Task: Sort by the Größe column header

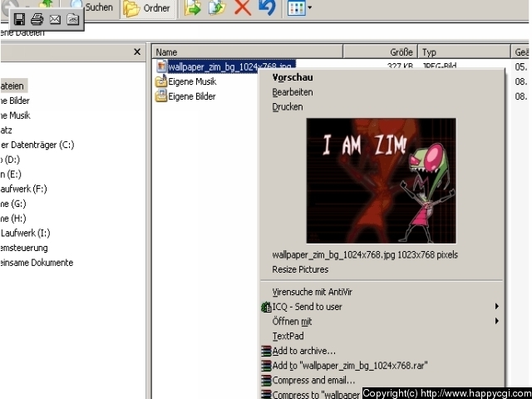Action: pyautogui.click(x=381, y=52)
